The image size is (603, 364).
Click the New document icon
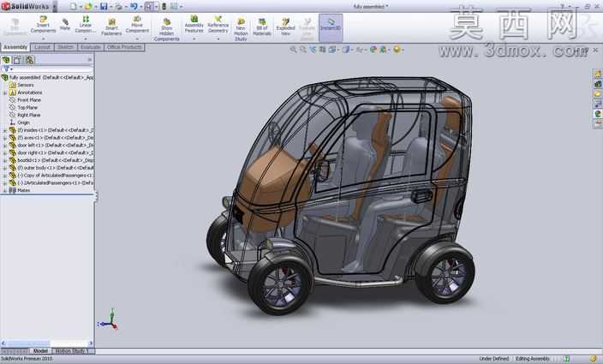73,6
